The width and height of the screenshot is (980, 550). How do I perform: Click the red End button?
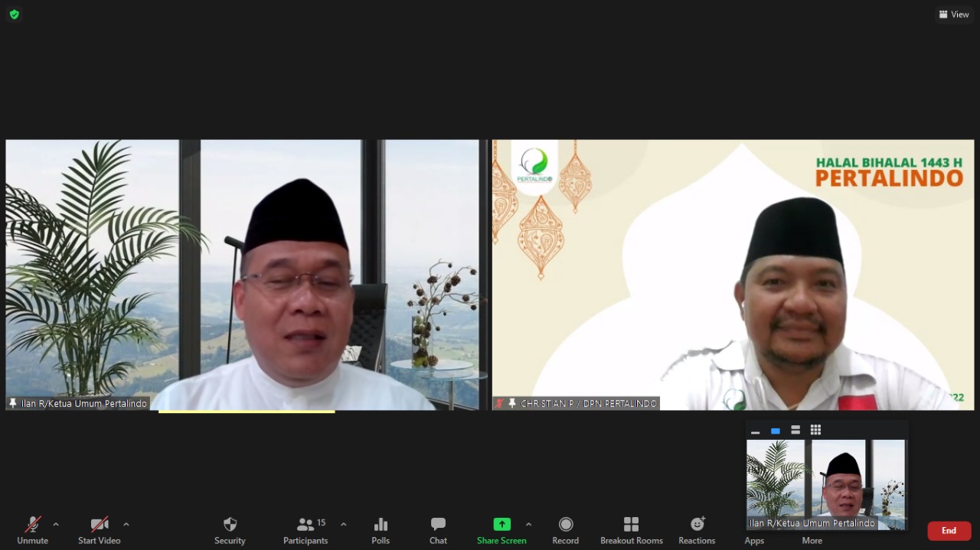click(x=949, y=531)
